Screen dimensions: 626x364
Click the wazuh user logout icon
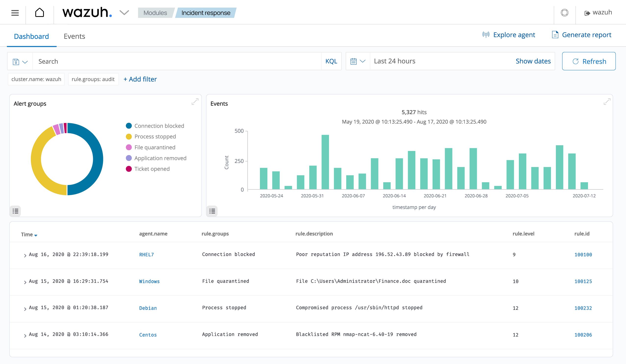tap(587, 13)
